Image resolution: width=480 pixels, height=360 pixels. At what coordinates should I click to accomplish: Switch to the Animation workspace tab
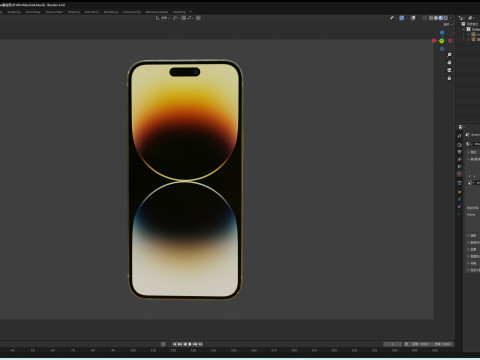(92, 12)
